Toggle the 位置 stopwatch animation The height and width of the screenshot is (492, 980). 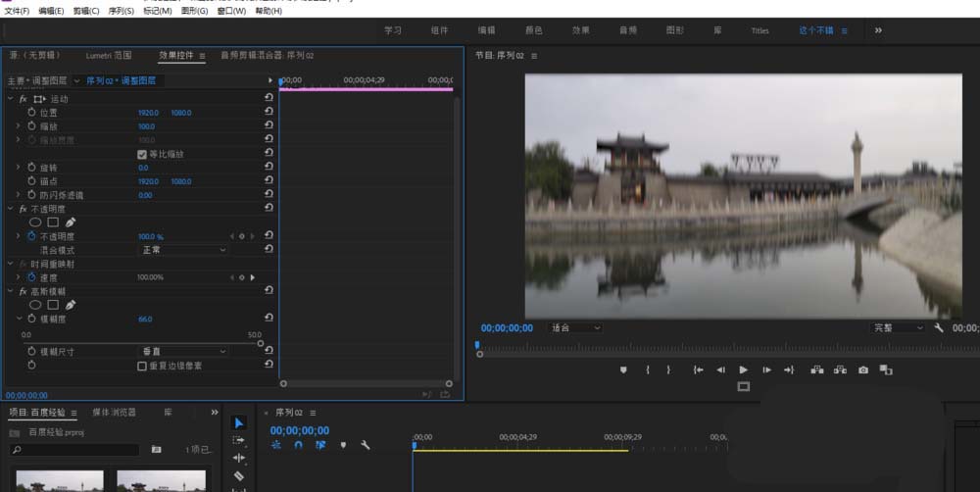point(30,113)
